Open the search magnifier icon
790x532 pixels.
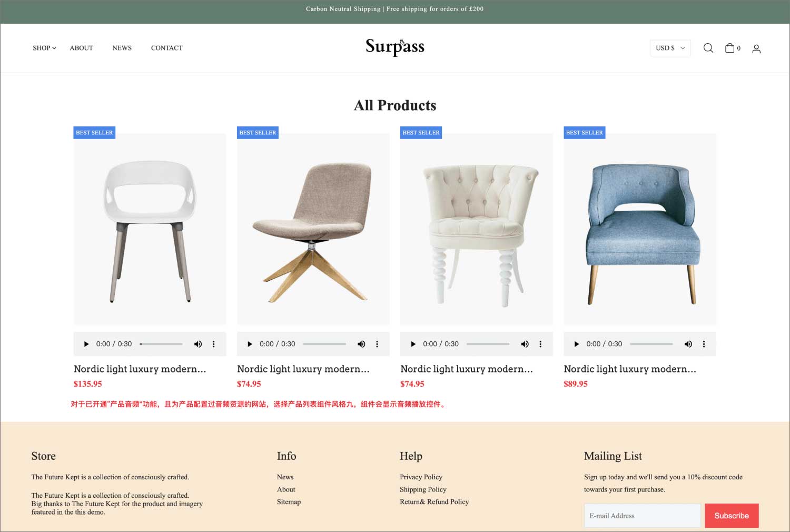coord(708,48)
